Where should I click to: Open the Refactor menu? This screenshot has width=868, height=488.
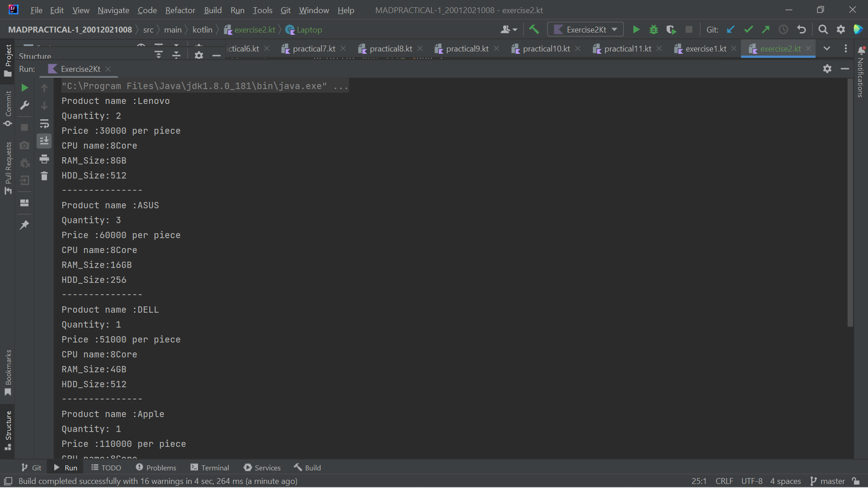pos(180,10)
